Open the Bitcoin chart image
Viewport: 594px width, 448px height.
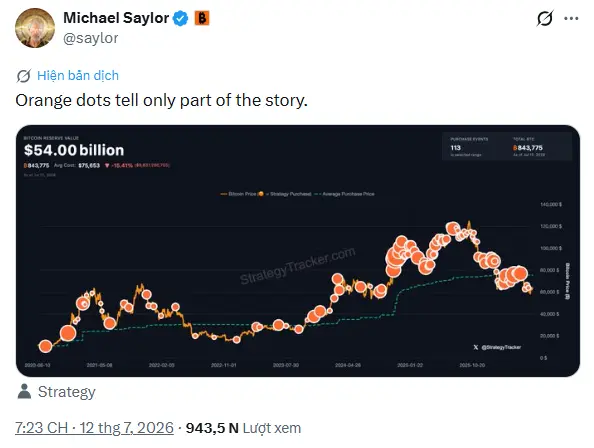[x=298, y=251]
